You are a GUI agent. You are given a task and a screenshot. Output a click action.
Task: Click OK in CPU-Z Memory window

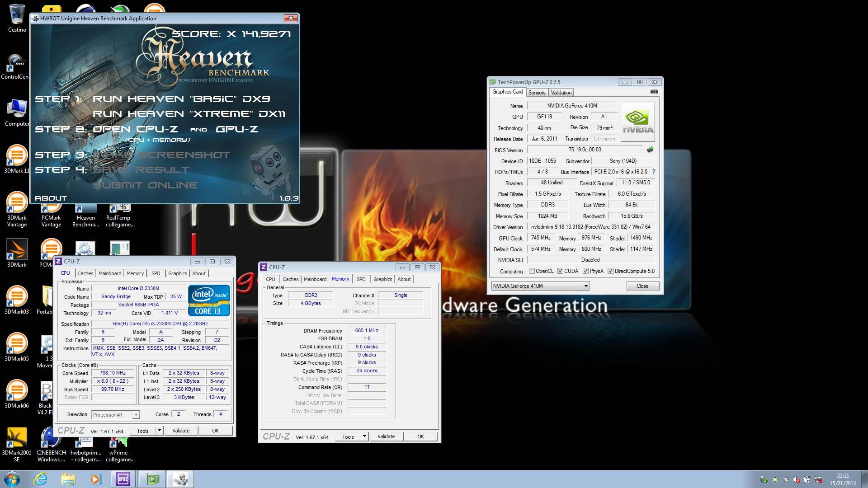(420, 436)
